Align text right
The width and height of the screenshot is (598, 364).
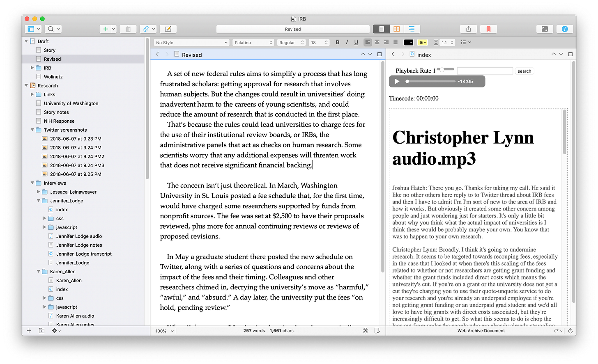pos(386,42)
